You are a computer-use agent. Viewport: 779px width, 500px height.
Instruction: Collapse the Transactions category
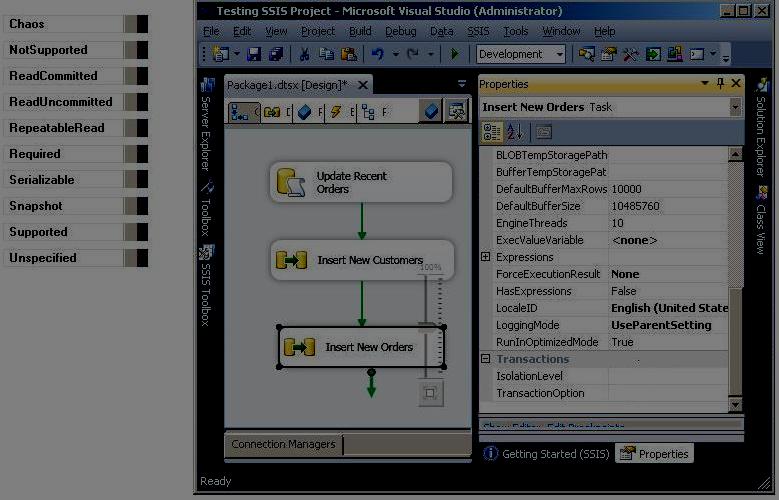click(x=485, y=359)
